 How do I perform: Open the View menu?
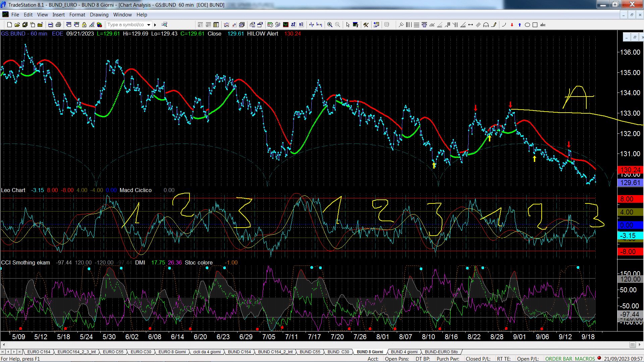click(x=43, y=15)
